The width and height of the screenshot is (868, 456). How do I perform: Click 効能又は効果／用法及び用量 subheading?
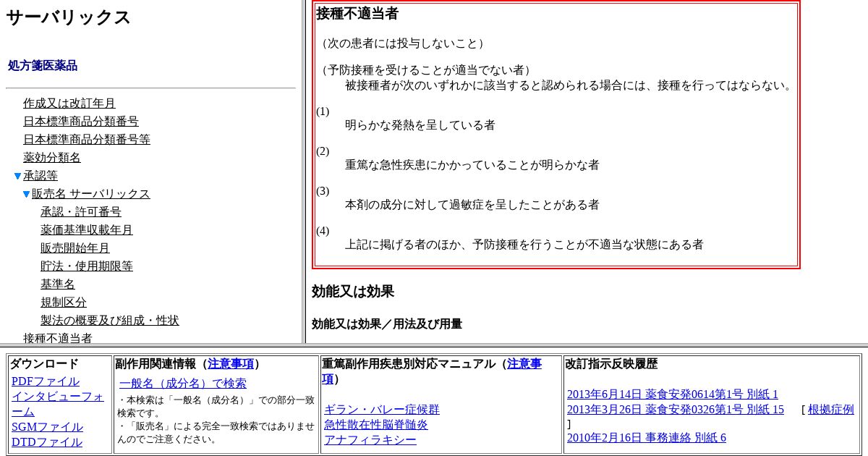click(x=387, y=324)
